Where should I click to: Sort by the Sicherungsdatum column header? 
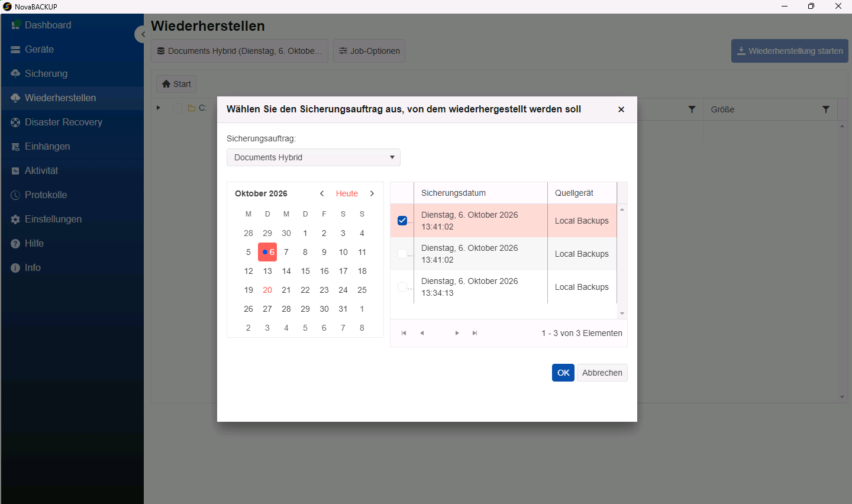pos(480,193)
